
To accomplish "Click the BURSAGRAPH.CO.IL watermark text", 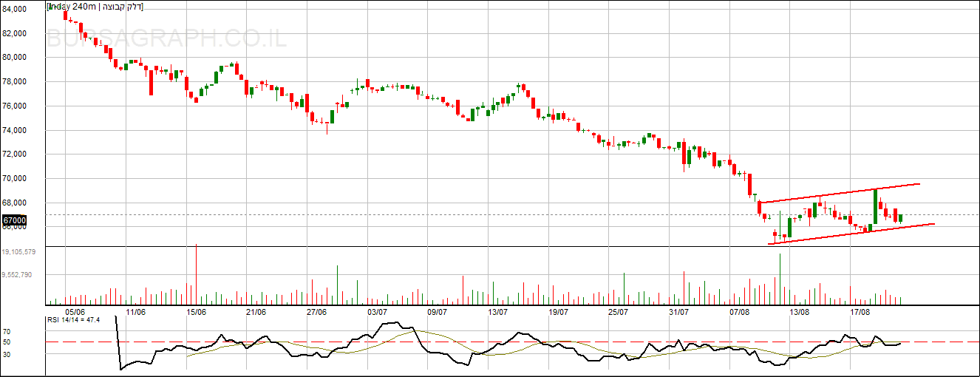I will pos(166,38).
